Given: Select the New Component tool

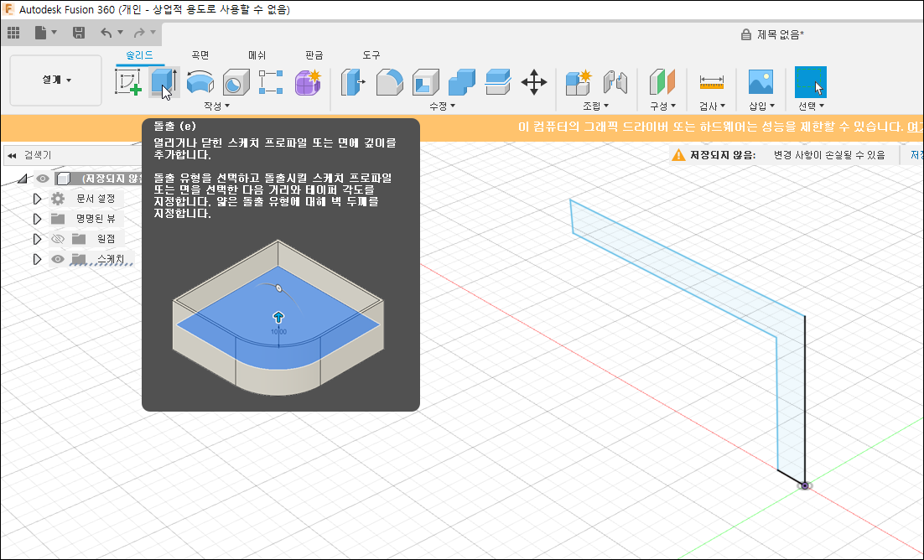Looking at the screenshot, I should pyautogui.click(x=578, y=82).
